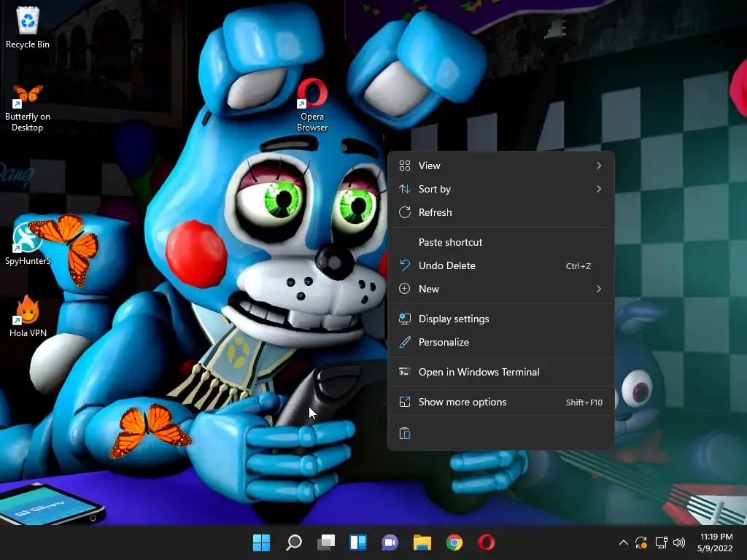Click the Shift+F10 shortcut text
Viewport: 747px width, 560px height.
tap(584, 402)
